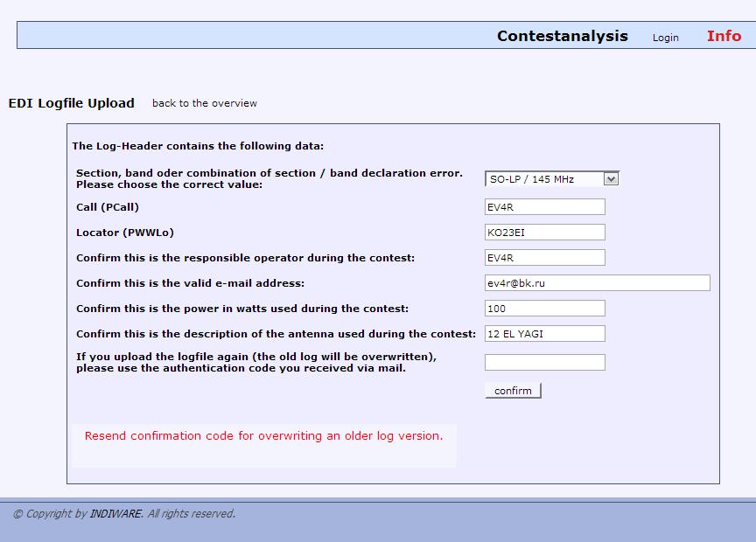
Task: Click the e-mail address field
Action: point(597,283)
